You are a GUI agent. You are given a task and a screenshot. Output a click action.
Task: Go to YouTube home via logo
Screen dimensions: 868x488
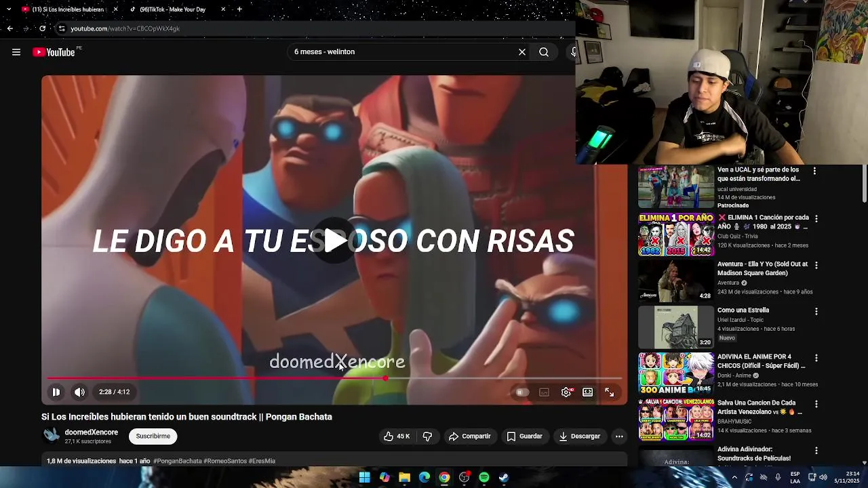click(x=54, y=52)
